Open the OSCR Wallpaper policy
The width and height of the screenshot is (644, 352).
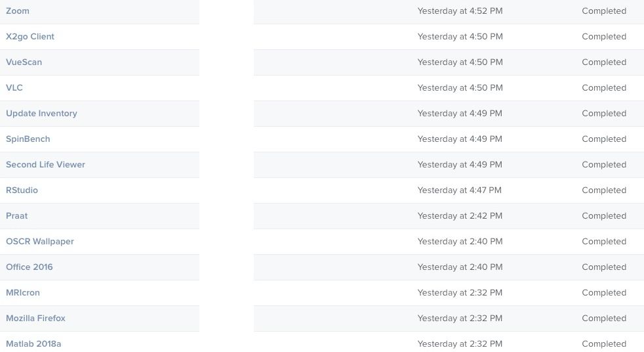40,242
